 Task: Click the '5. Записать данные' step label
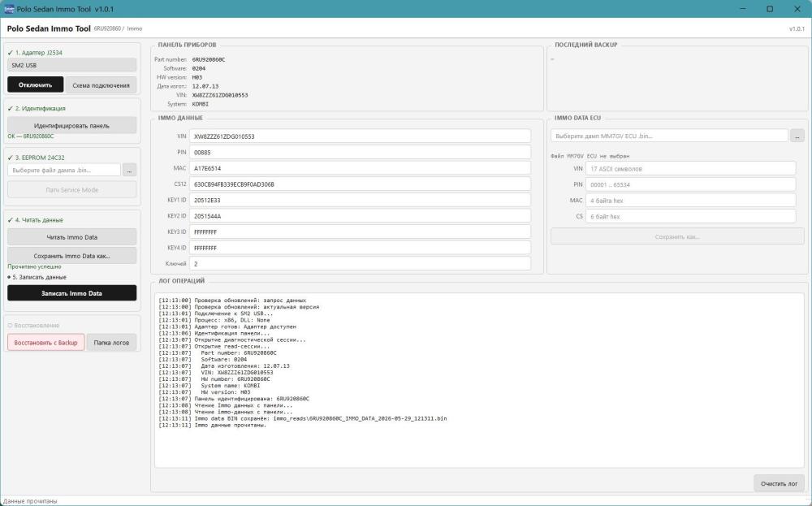39,277
